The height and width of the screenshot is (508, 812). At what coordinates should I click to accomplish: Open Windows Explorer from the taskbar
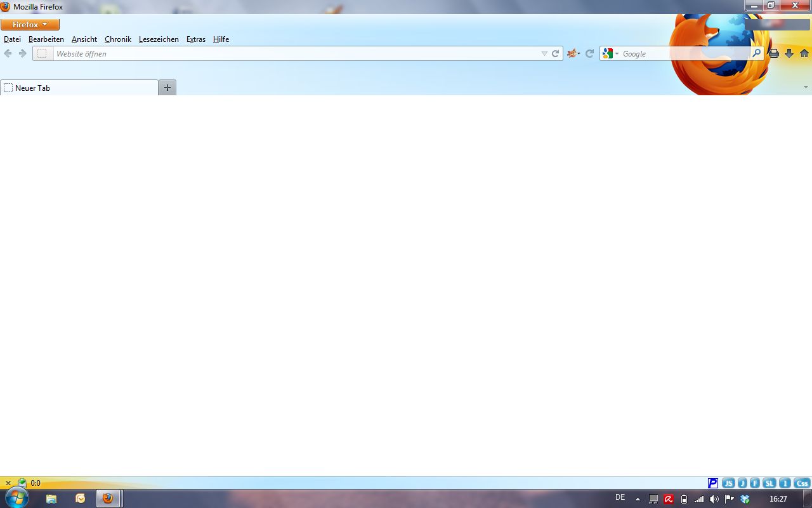51,498
